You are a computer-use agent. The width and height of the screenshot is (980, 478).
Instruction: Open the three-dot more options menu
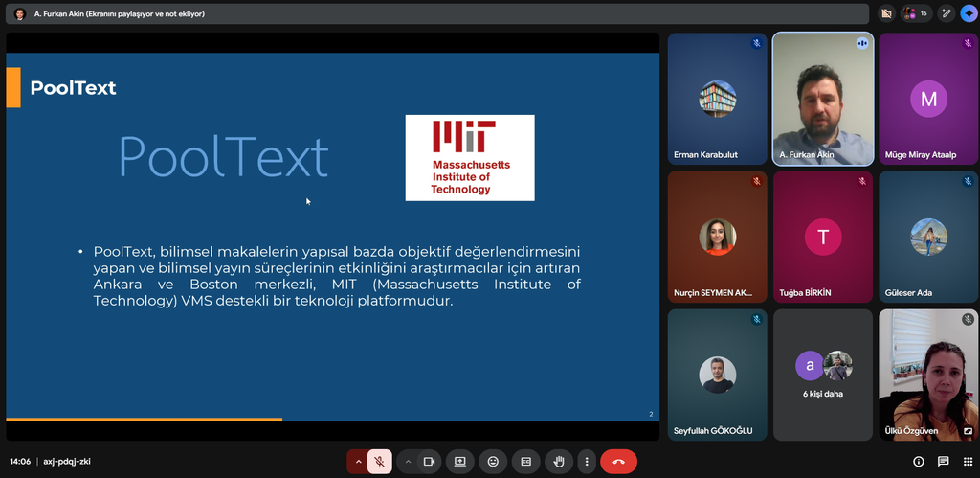tap(587, 462)
